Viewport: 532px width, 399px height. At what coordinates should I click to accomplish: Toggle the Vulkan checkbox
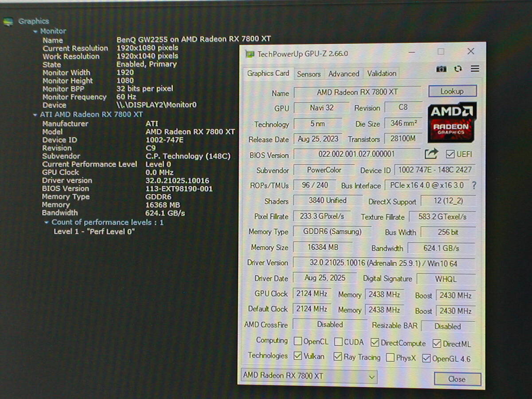point(298,356)
